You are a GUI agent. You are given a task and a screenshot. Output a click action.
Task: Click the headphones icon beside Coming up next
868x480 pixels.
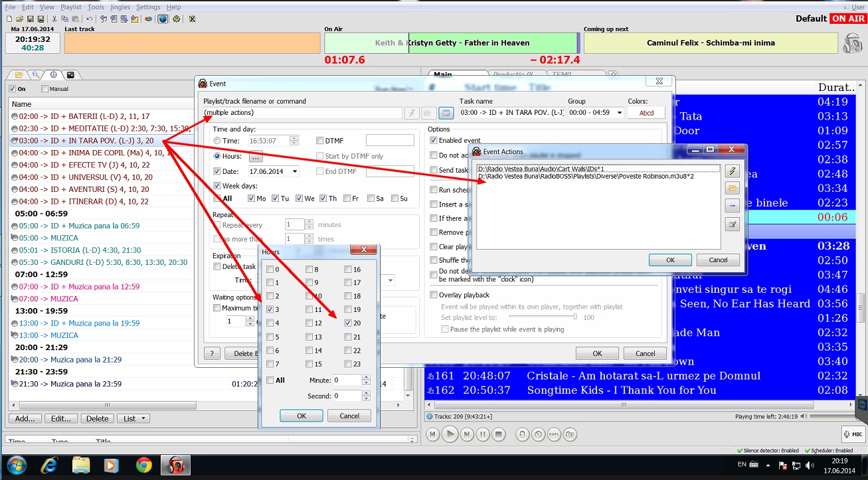(x=852, y=44)
